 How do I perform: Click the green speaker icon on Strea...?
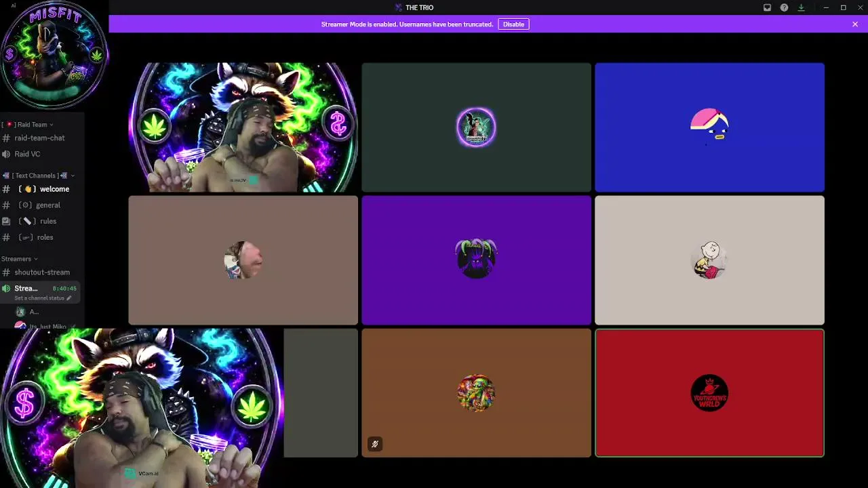(x=6, y=289)
